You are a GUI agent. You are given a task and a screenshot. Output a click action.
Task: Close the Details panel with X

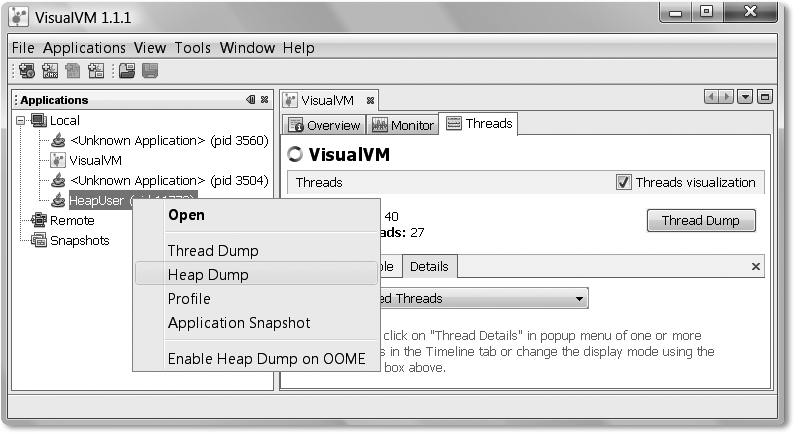coord(756,266)
